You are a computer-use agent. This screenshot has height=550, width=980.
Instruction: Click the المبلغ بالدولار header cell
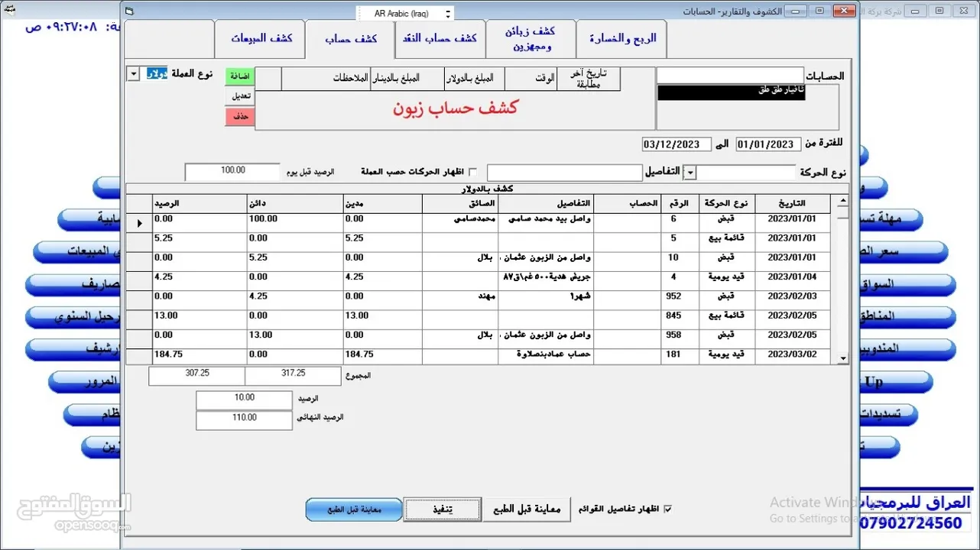474,79
